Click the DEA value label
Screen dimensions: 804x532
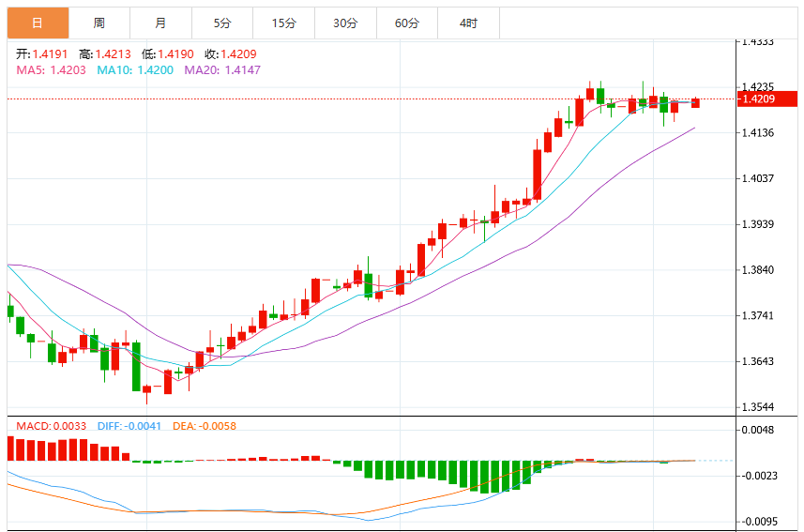(x=205, y=426)
